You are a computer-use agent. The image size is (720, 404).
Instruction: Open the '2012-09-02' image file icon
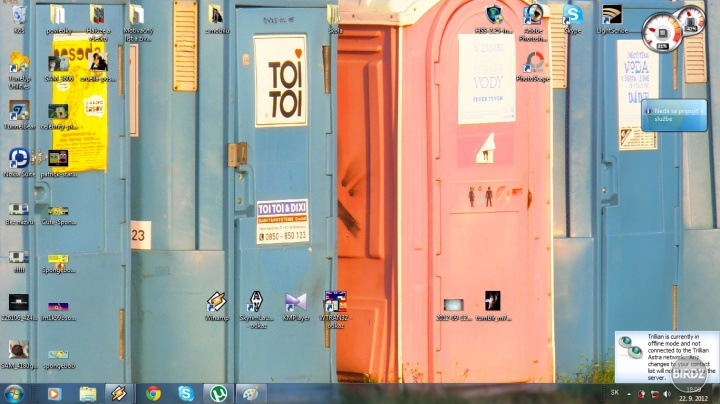tap(453, 309)
